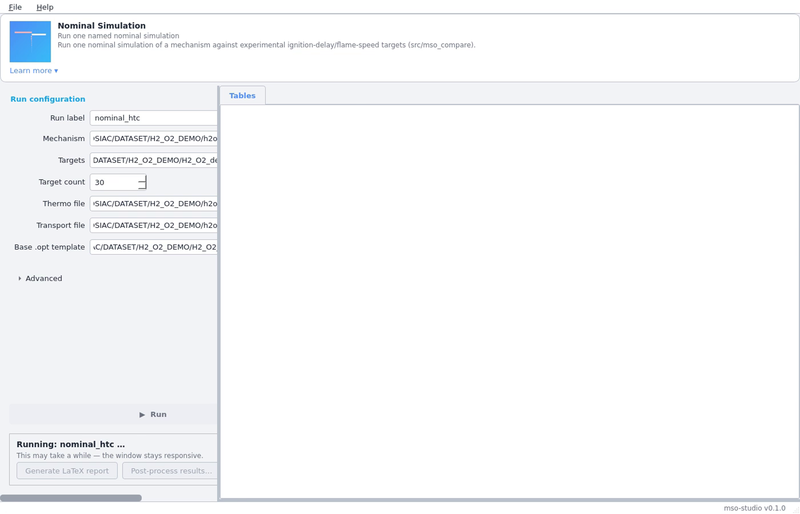This screenshot has height=514, width=800.
Task: Click the mso-studio v0.1.0 version label
Action: [x=754, y=508]
